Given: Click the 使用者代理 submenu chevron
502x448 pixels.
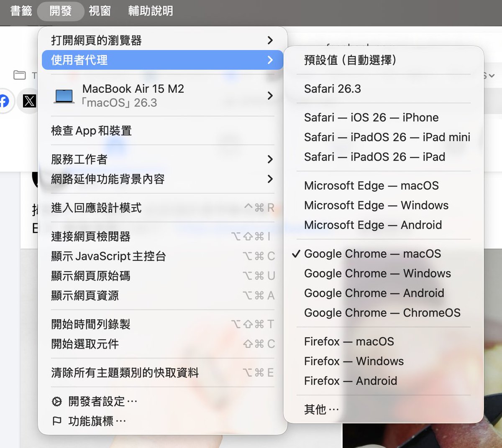Looking at the screenshot, I should coord(270,60).
